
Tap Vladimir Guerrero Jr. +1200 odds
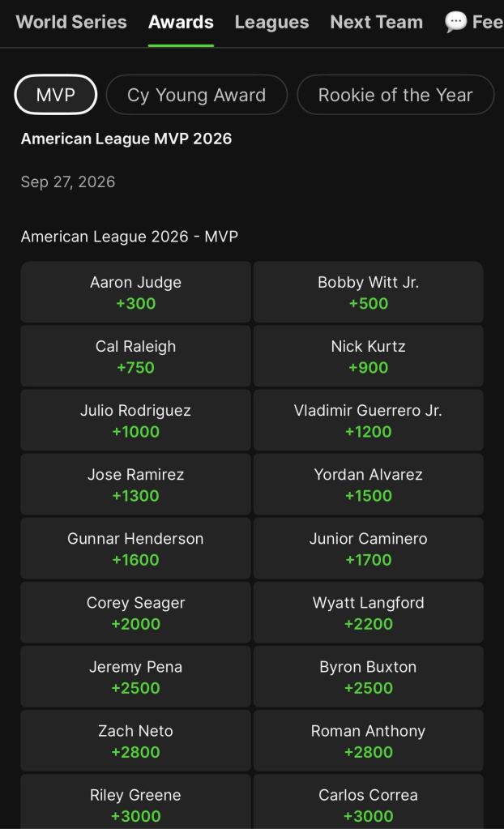(x=368, y=421)
